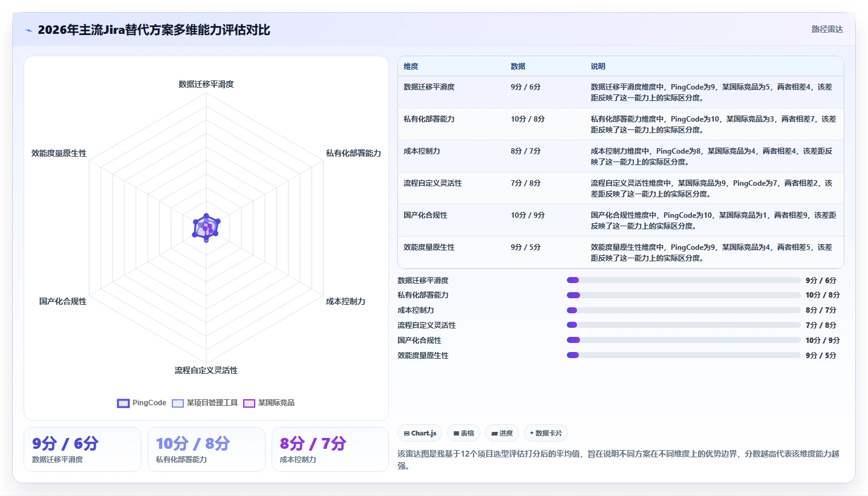Click radar axis label 效能度量原生性
This screenshot has width=868, height=496.
coord(59,153)
